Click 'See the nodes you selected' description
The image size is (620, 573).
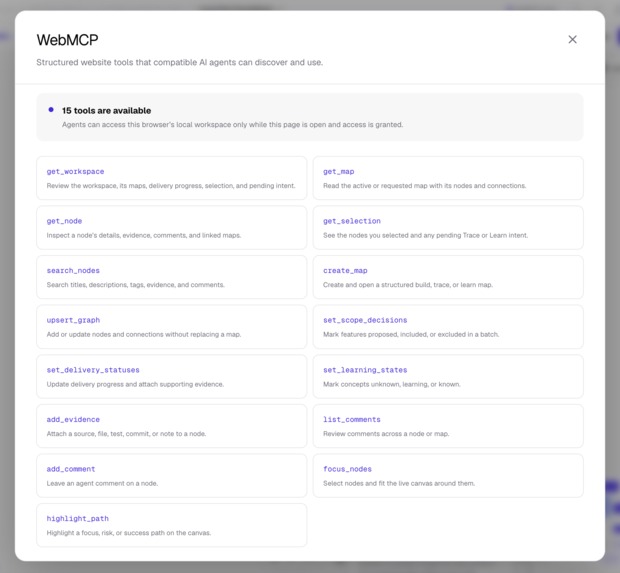[x=425, y=235]
